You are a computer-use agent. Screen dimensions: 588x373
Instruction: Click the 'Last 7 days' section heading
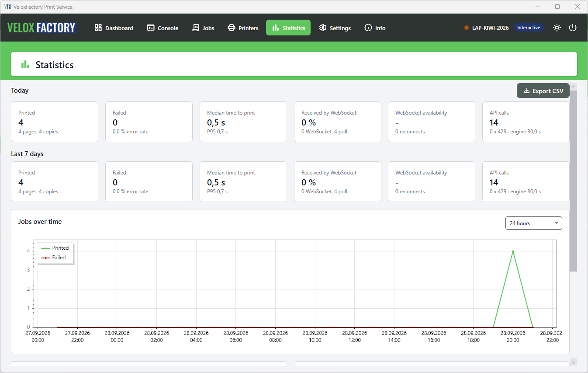[x=27, y=154]
